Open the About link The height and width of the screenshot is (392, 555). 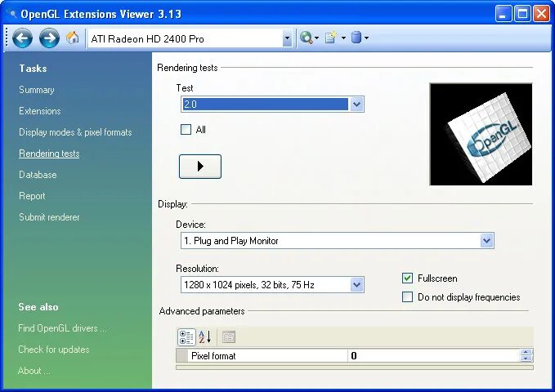34,371
